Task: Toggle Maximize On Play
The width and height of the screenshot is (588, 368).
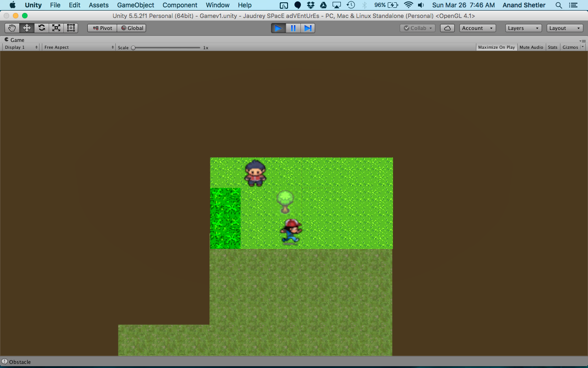Action: tap(496, 47)
